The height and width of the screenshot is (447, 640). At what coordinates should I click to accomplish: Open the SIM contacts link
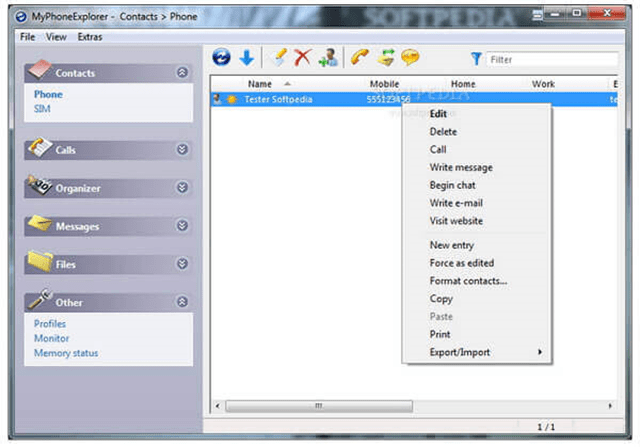[42, 109]
